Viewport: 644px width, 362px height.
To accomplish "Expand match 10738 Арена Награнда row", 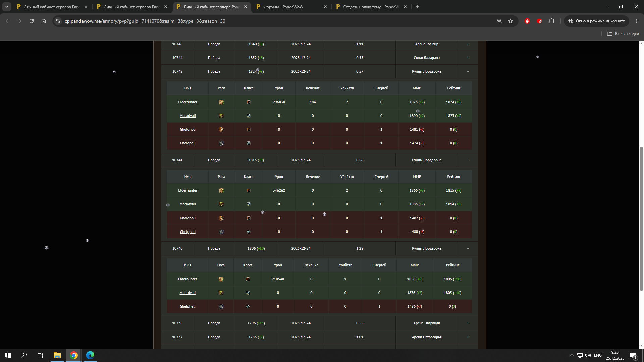I will click(x=468, y=323).
